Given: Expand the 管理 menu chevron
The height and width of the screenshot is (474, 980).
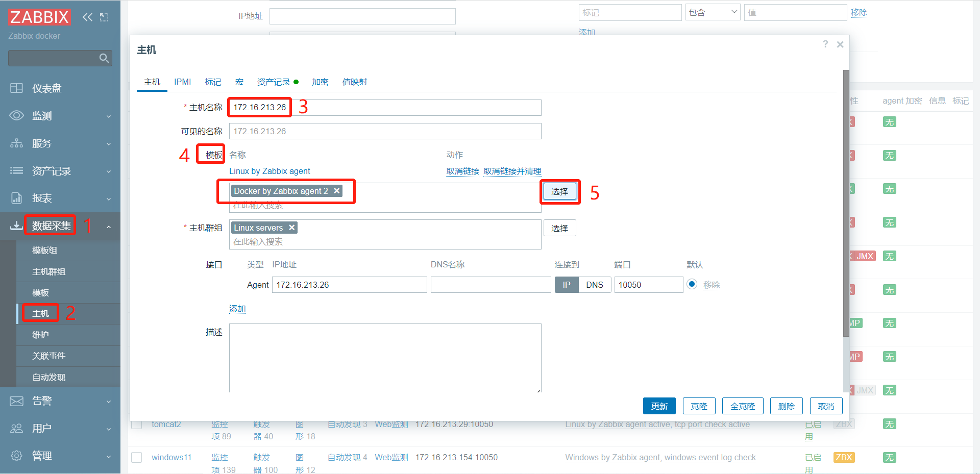Looking at the screenshot, I should 109,456.
